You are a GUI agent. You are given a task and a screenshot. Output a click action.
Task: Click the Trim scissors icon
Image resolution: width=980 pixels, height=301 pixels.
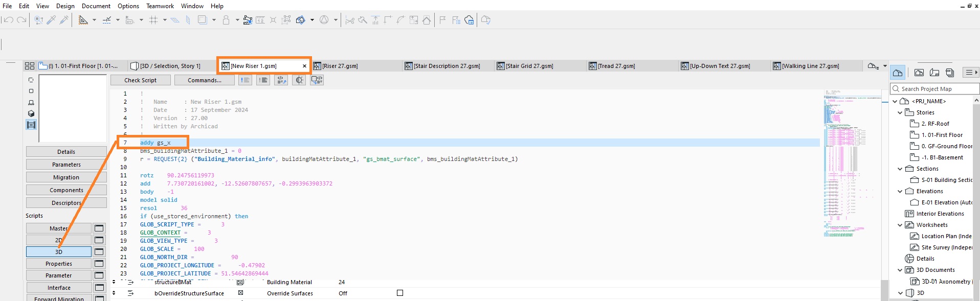350,20
